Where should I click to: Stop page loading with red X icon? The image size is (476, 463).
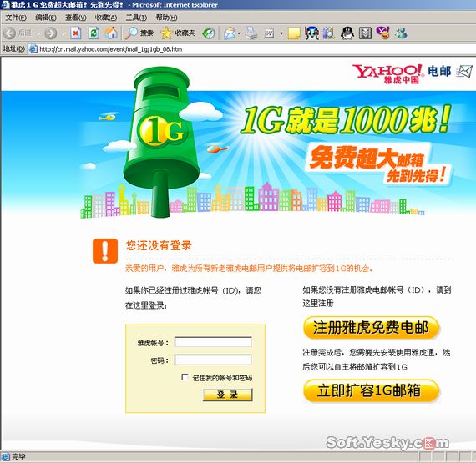pos(76,33)
